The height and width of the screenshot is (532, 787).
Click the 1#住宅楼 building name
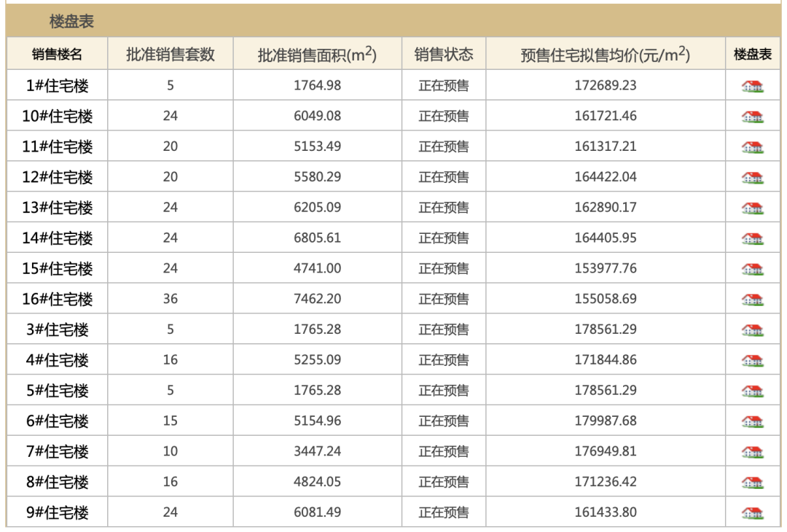57,86
